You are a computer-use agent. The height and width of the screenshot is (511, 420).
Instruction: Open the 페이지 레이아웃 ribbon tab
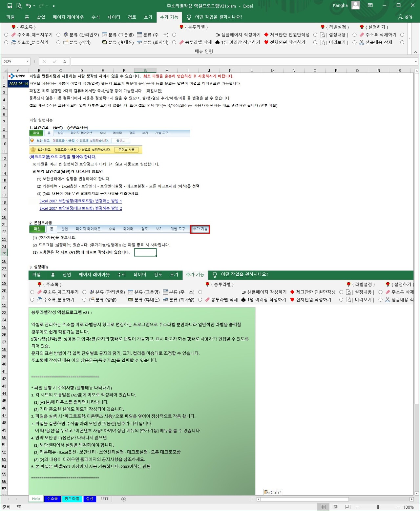coord(68,17)
